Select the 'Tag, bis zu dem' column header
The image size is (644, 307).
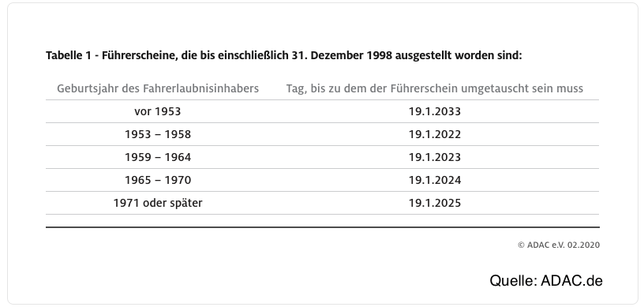pos(435,88)
